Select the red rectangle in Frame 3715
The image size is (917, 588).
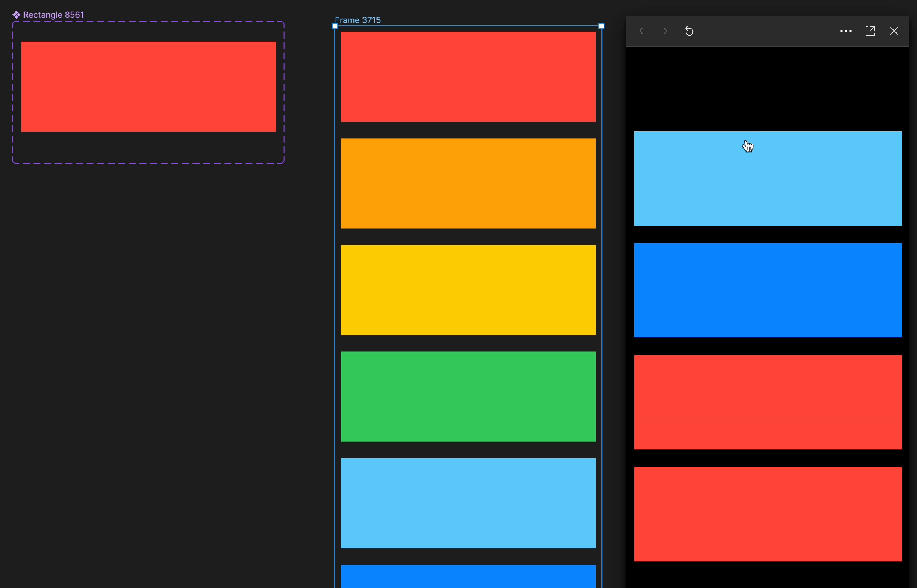coord(468,77)
